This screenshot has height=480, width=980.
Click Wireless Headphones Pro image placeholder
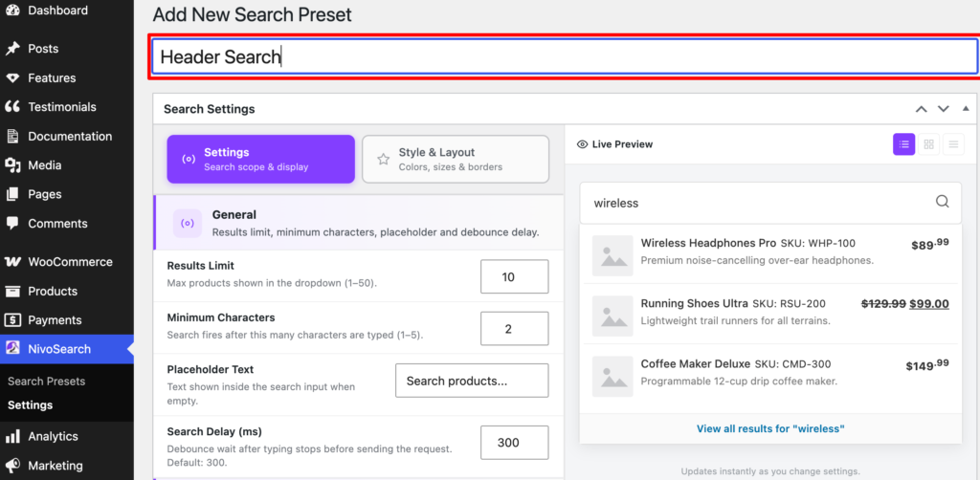coord(612,256)
